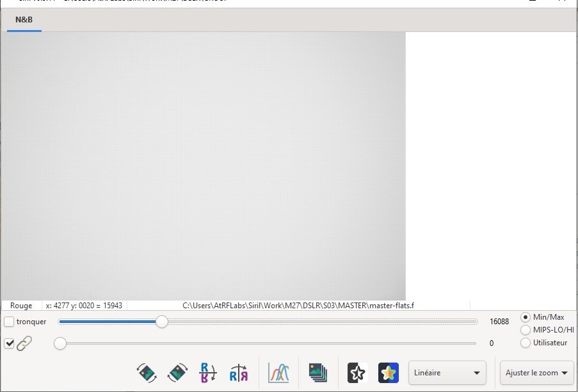Viewport: 578px width, 392px height.
Task: Open the stacked-images sequence list
Action: pos(317,372)
